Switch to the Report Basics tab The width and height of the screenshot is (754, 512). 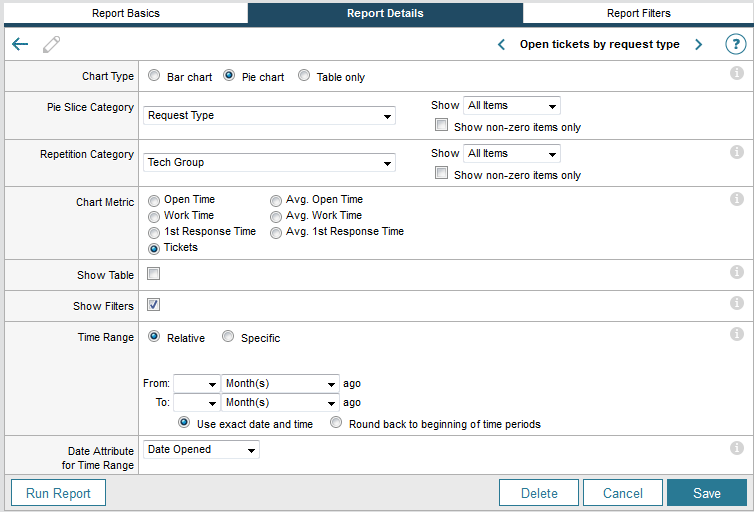(126, 13)
